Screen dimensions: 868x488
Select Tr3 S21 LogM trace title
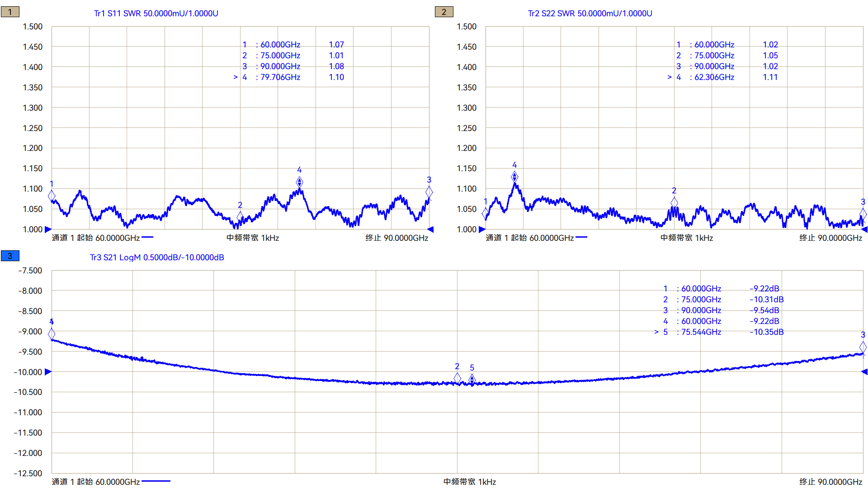[x=157, y=258]
